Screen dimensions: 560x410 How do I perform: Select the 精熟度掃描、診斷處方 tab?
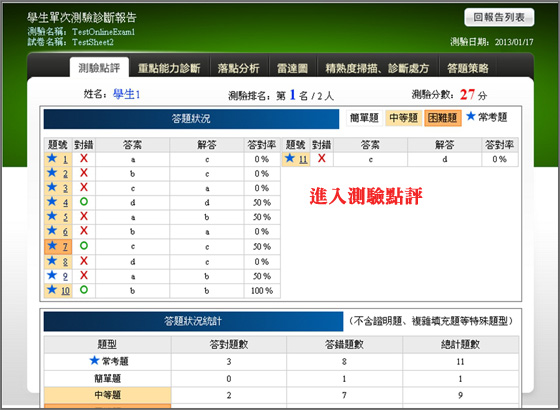(x=377, y=68)
